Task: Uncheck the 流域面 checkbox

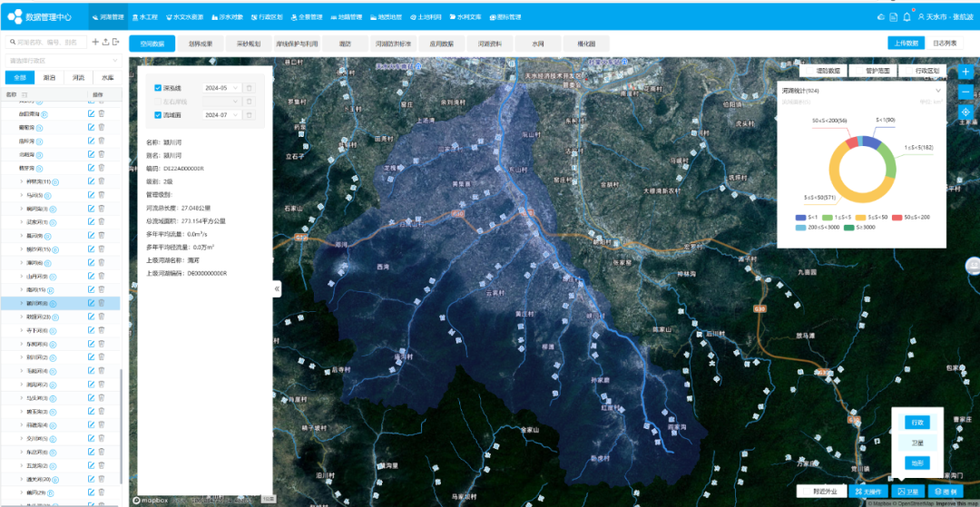Action: [158, 115]
